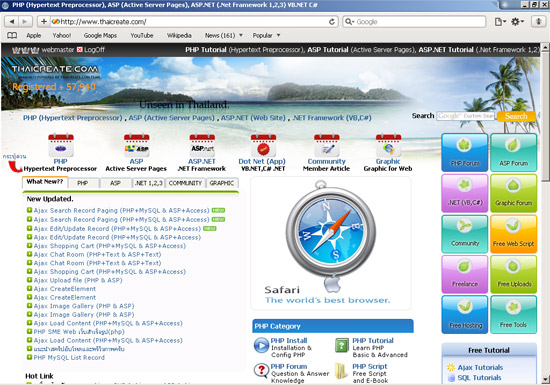Viewport: 550px width, 386px height.
Task: Click the vertical scrollbar up arrow
Action: pos(545,47)
